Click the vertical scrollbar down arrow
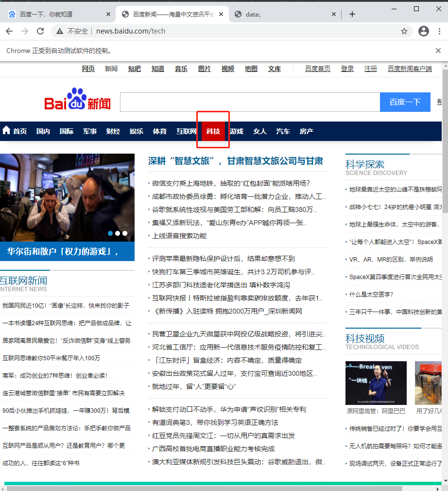448x491 pixels. point(445,481)
